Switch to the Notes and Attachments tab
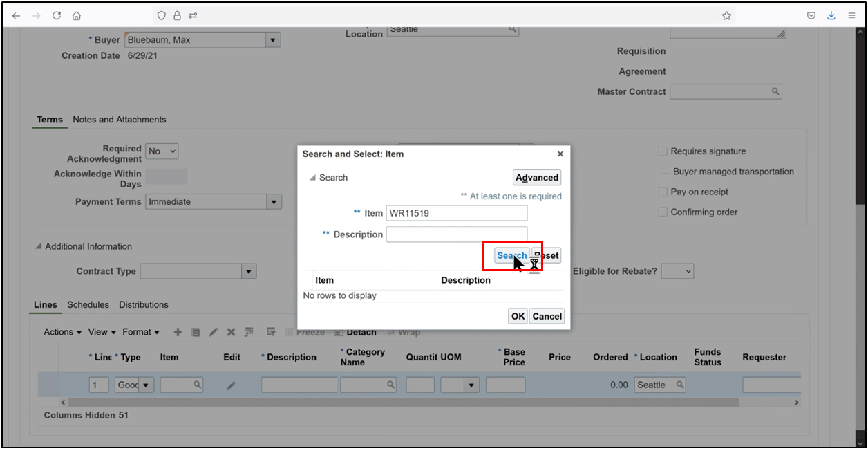 coord(119,119)
